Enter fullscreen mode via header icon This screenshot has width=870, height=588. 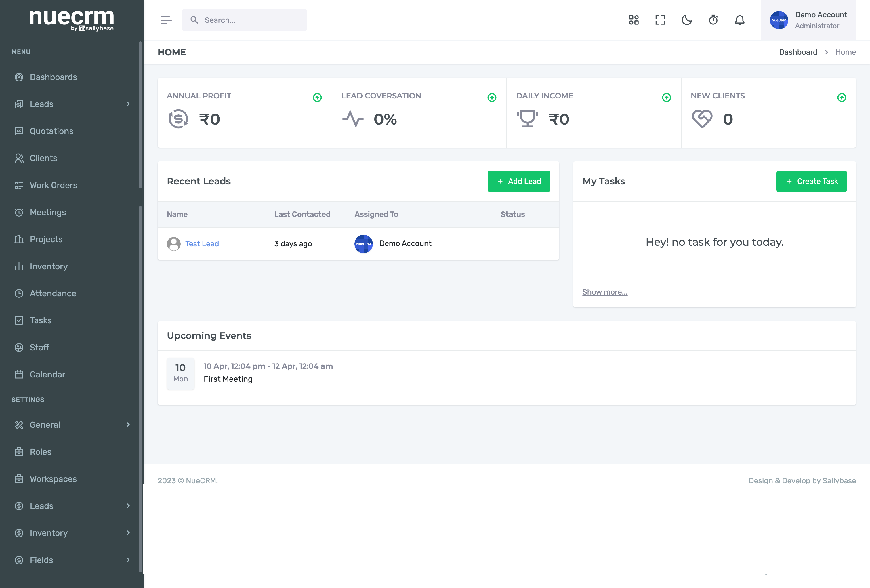[x=660, y=20]
